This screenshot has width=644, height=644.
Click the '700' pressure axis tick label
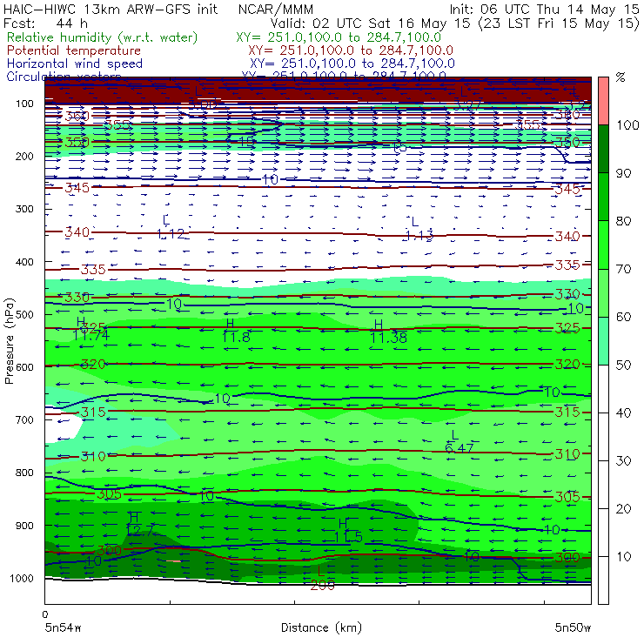tap(24, 419)
